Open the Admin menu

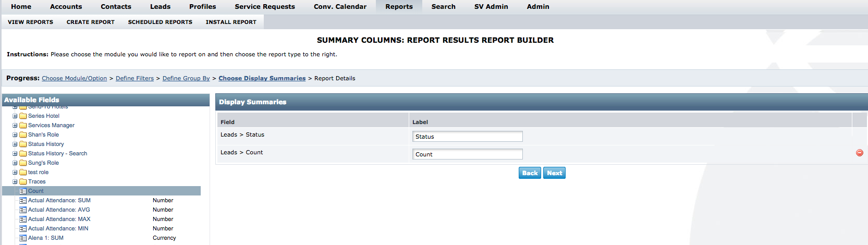538,7
